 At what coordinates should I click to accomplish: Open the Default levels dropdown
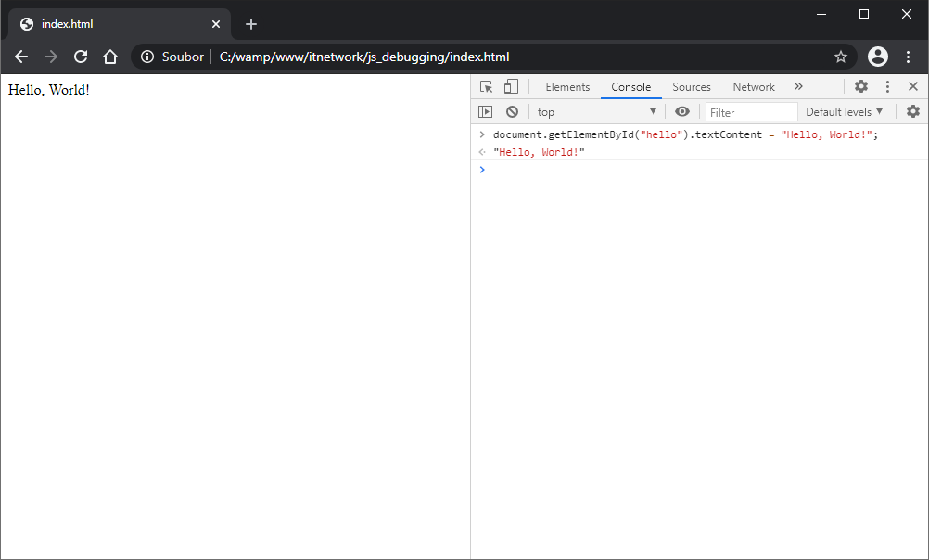[x=844, y=112]
